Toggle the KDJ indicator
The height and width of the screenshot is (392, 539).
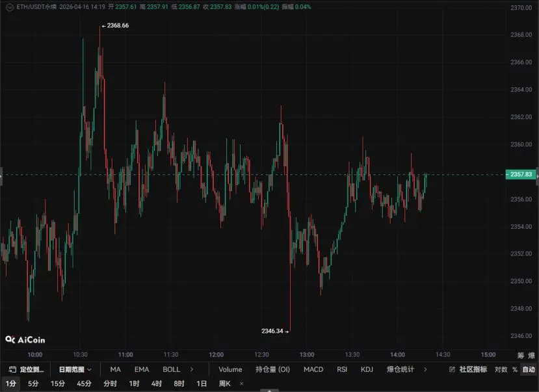(x=367, y=369)
